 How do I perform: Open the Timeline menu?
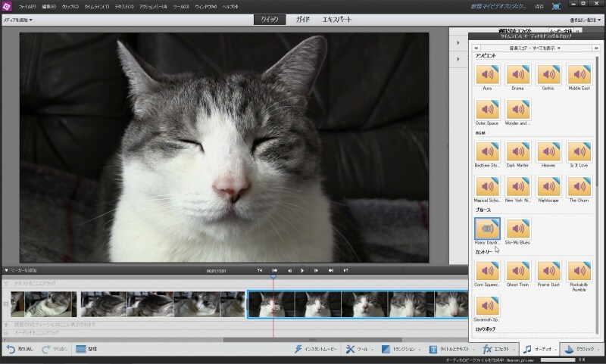tap(95, 7)
